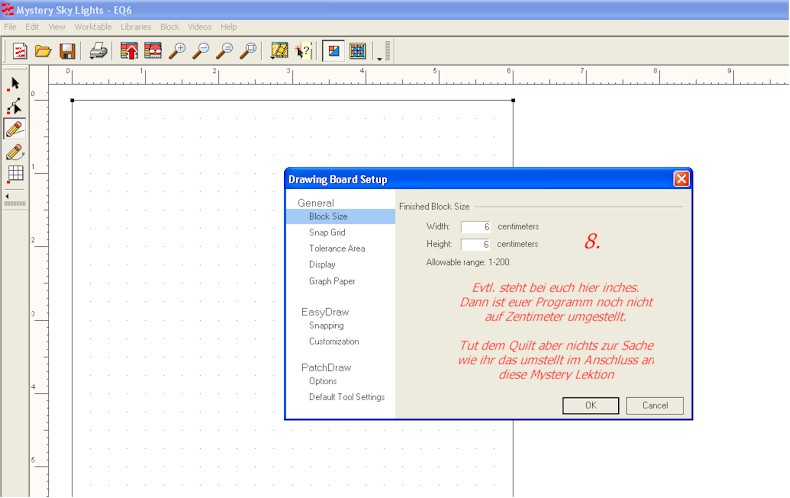Open the Libraries menu

136,27
